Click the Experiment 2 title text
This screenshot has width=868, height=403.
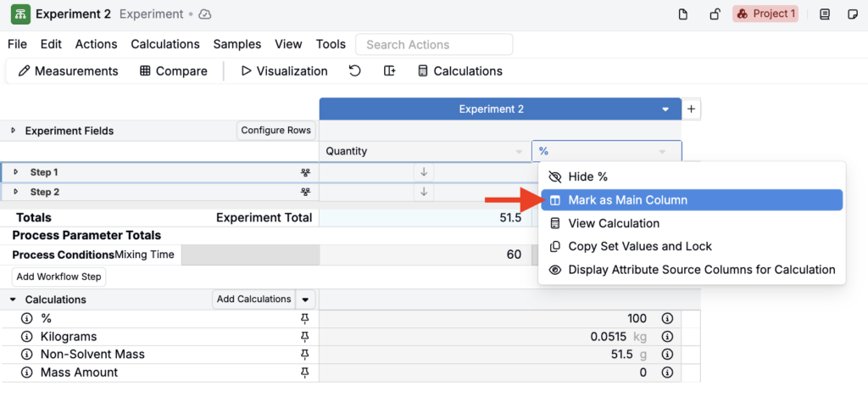click(74, 14)
